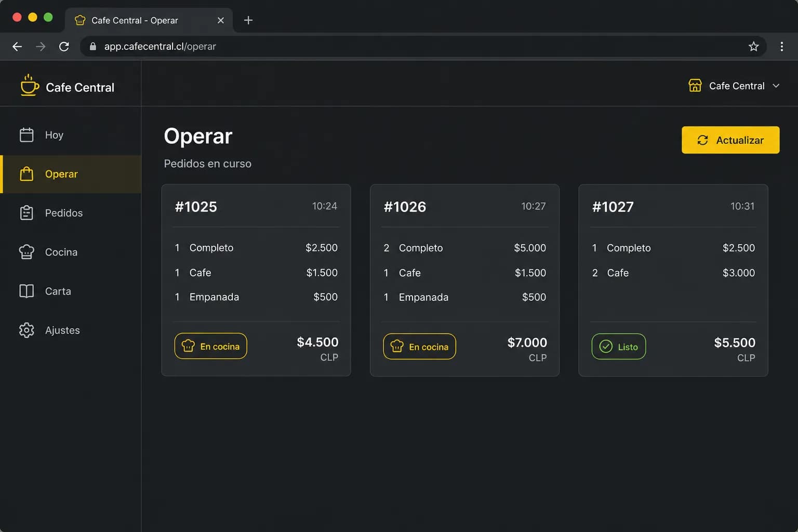Select order number #1025 heading
798x532 pixels.
(196, 207)
